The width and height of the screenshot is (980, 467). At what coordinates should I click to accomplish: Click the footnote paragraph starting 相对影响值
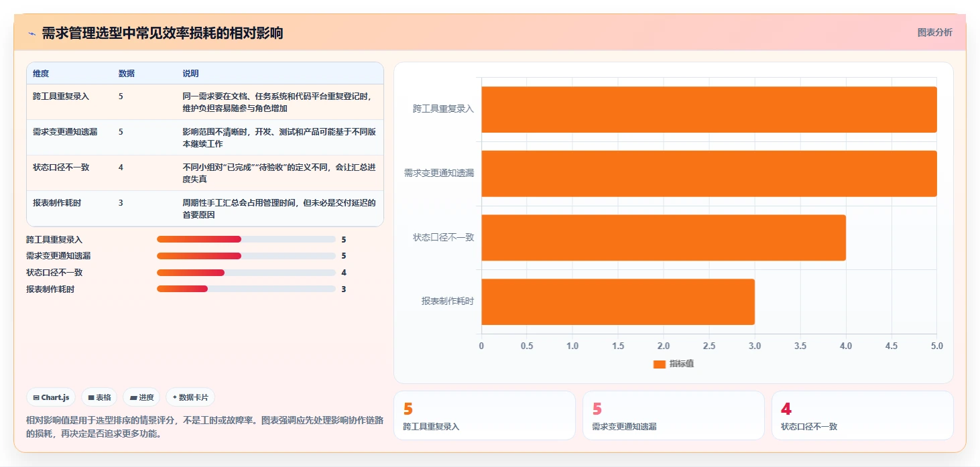204,427
